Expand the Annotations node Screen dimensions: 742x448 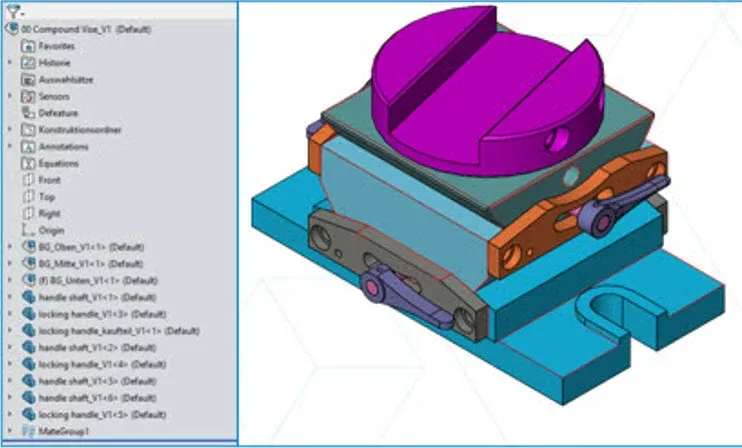click(10, 147)
